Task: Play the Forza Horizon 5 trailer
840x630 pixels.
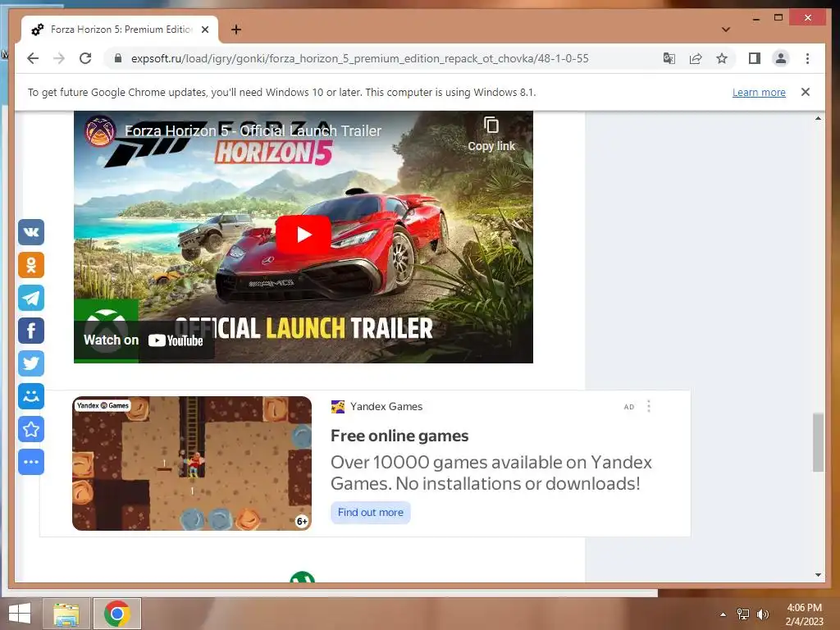Action: (x=304, y=235)
